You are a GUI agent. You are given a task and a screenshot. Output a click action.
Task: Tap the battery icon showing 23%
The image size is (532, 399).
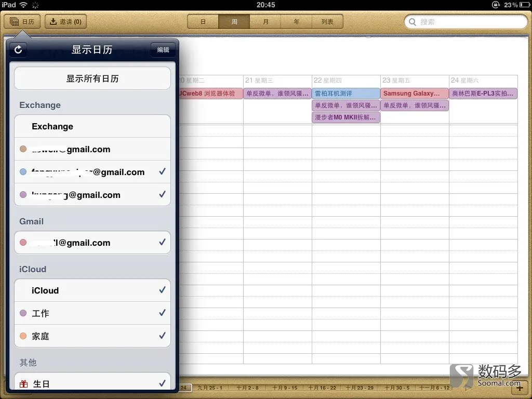[525, 5]
